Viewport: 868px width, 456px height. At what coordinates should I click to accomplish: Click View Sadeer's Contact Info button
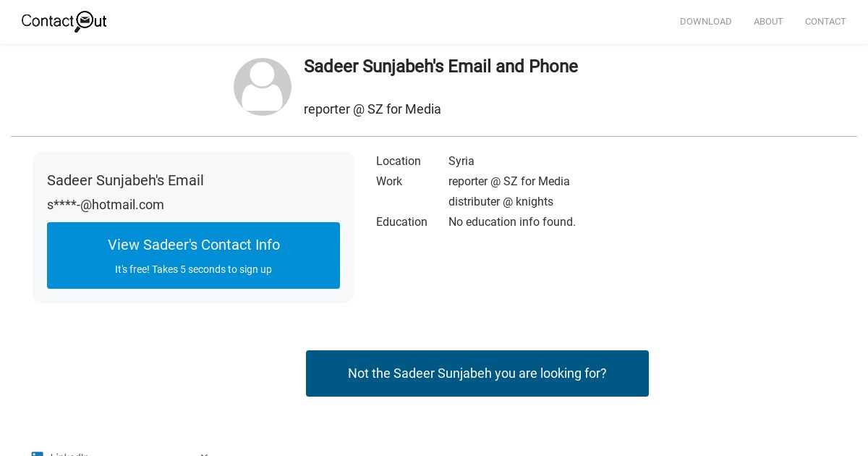coord(193,256)
